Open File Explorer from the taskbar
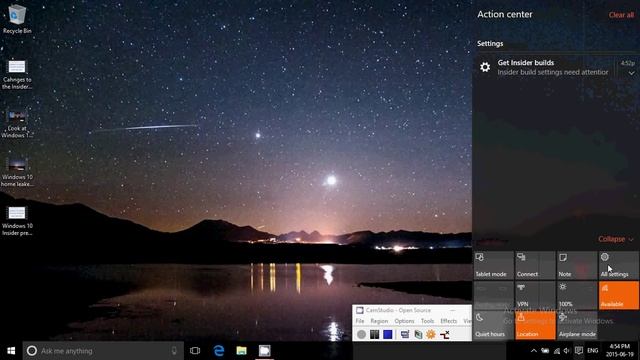Viewport: 640px width, 360px height. (242, 351)
